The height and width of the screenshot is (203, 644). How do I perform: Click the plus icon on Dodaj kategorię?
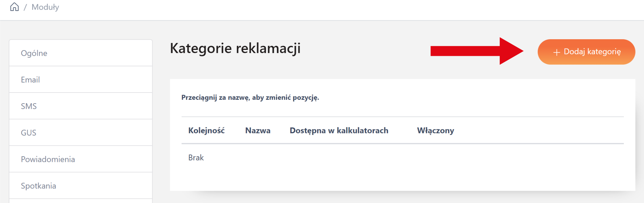[557, 52]
